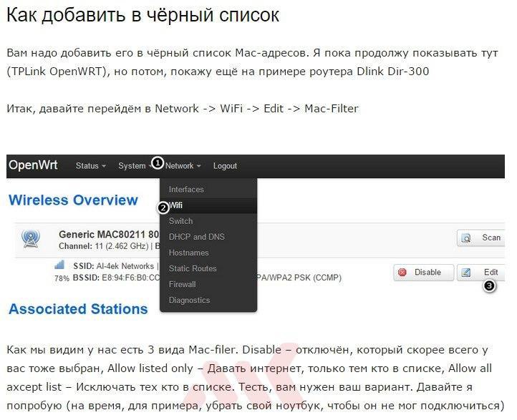Open the Status dropdown menu
This screenshot has width=517, height=420.
pyautogui.click(x=90, y=166)
